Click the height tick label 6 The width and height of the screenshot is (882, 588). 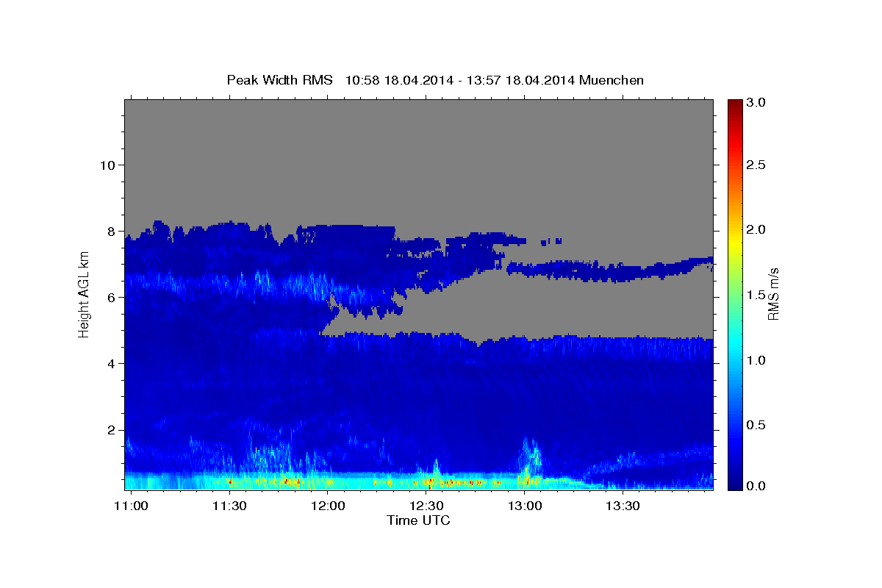coord(112,297)
